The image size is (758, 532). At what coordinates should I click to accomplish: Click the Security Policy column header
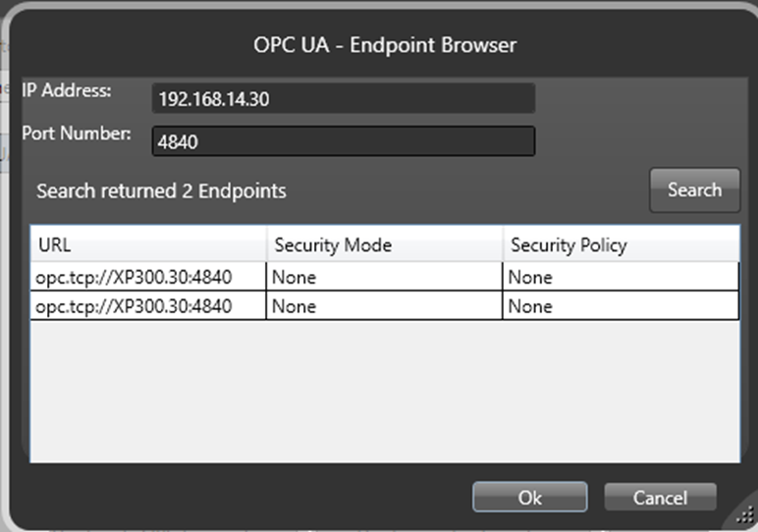[621, 244]
